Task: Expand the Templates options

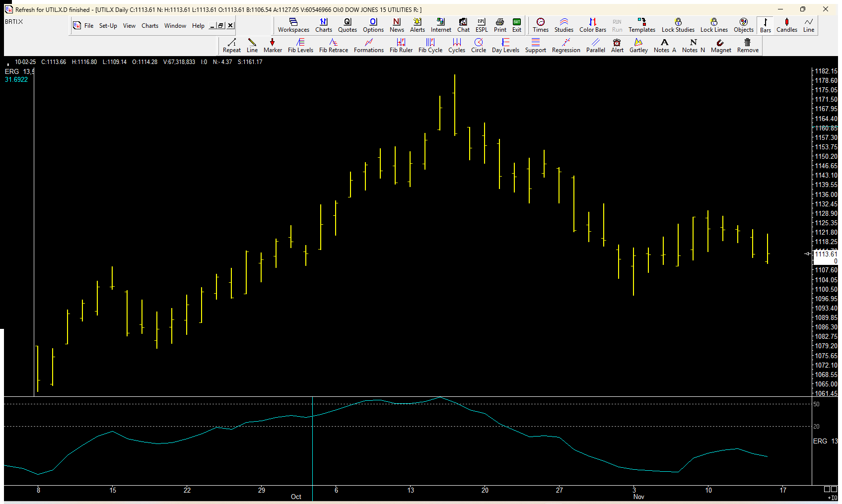Action: [x=641, y=25]
